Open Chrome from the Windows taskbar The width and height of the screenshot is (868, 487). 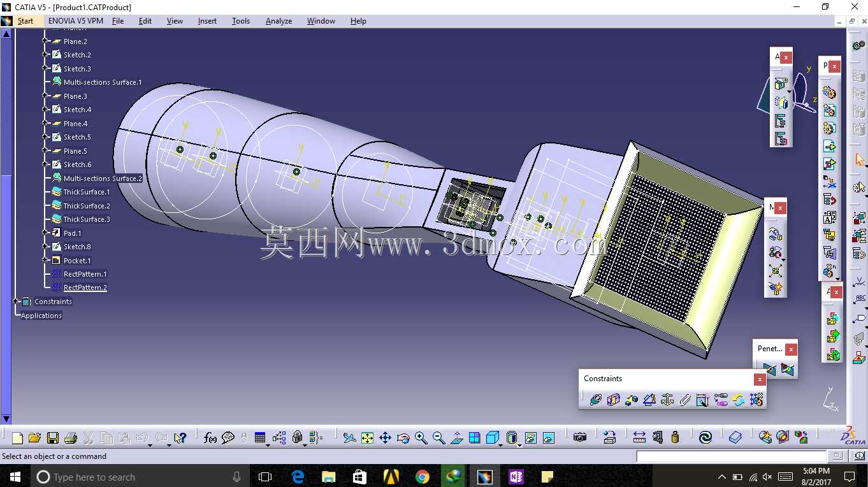[422, 477]
